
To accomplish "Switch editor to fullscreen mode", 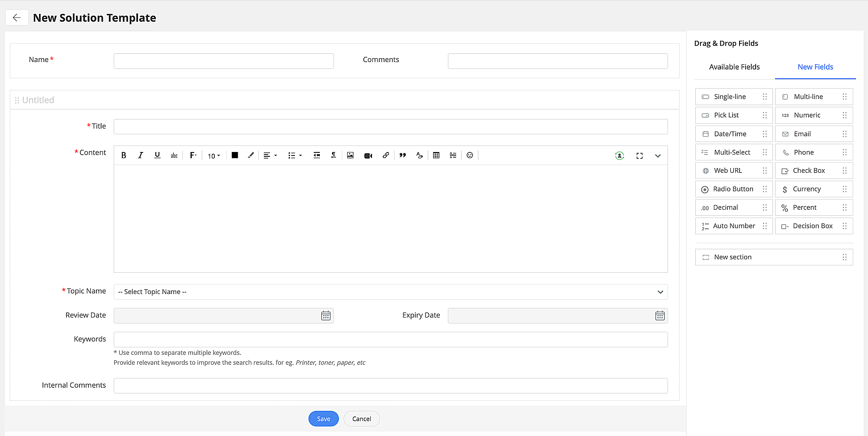I will [639, 156].
